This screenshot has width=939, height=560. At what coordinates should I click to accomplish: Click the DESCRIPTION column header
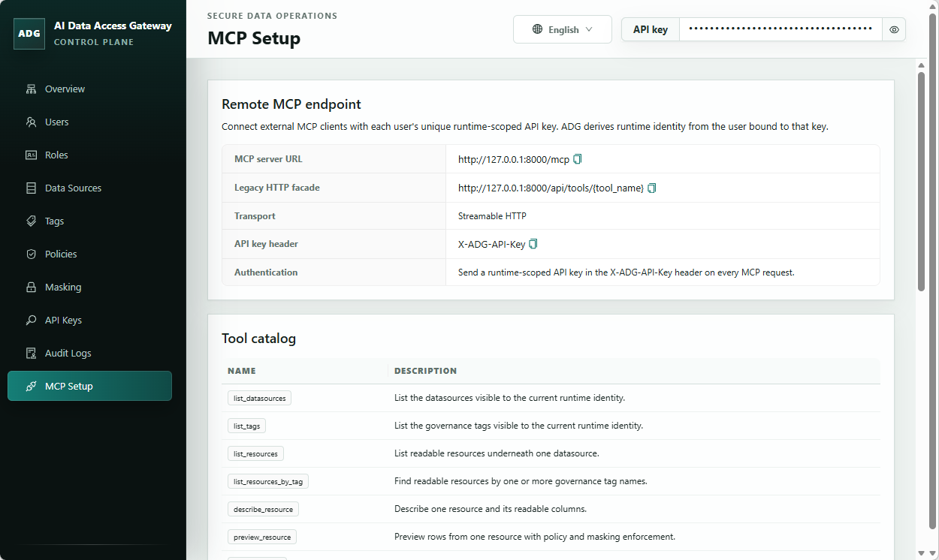(x=425, y=371)
